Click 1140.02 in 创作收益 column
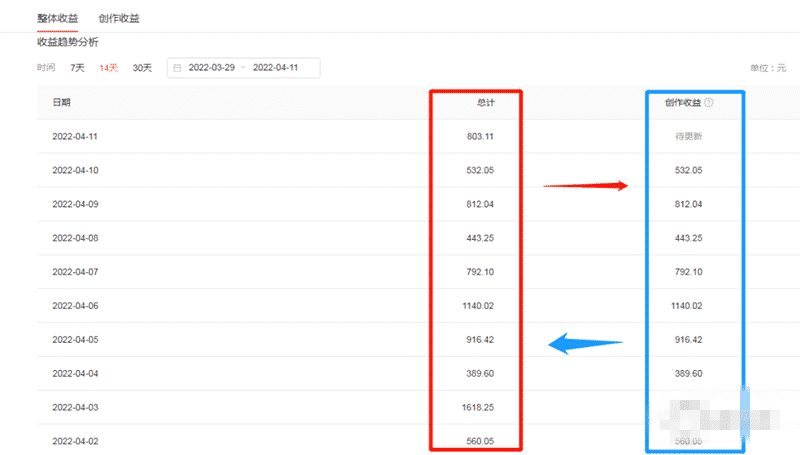The image size is (800, 455). point(686,306)
